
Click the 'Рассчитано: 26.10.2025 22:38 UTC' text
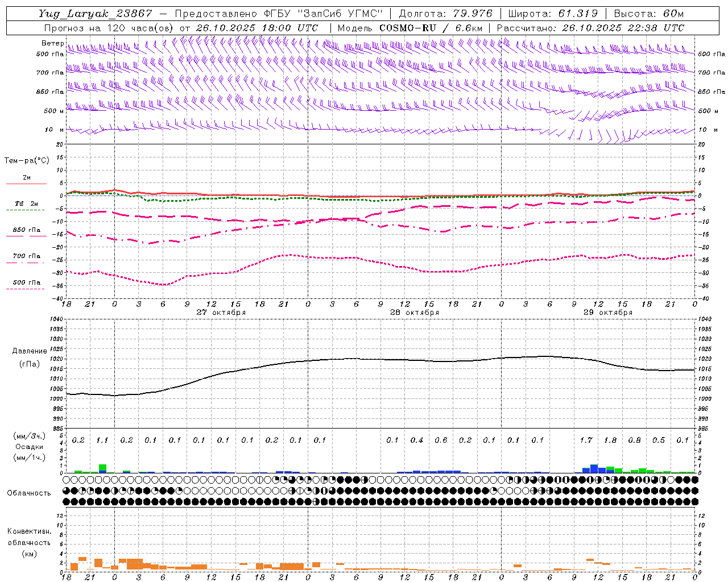(x=590, y=28)
